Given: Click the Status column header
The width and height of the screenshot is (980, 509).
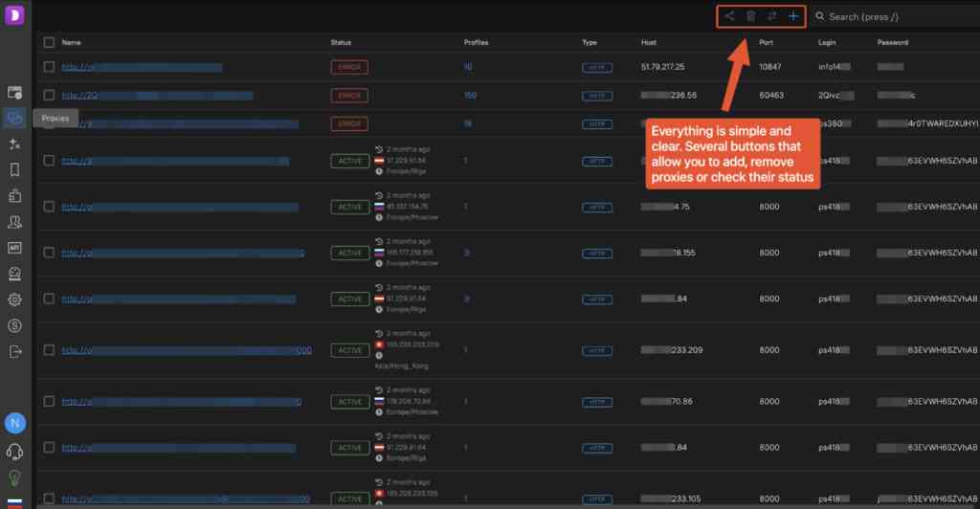Looking at the screenshot, I should tap(341, 42).
